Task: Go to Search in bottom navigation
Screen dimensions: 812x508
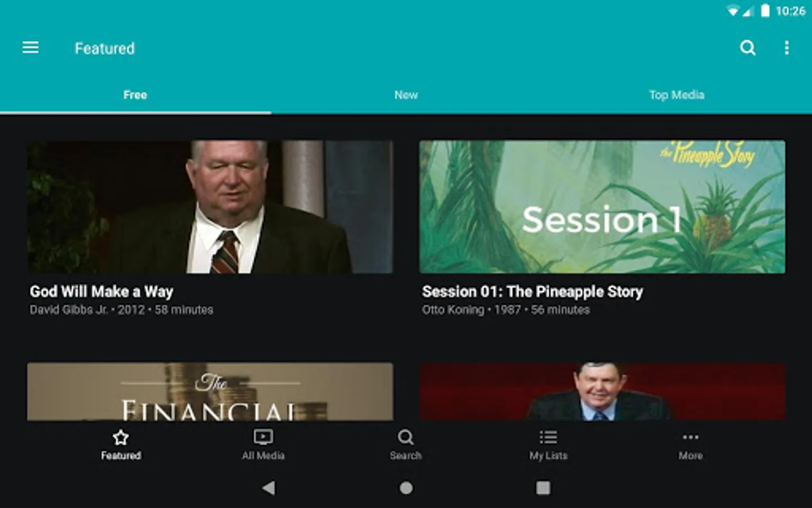Action: (x=405, y=445)
